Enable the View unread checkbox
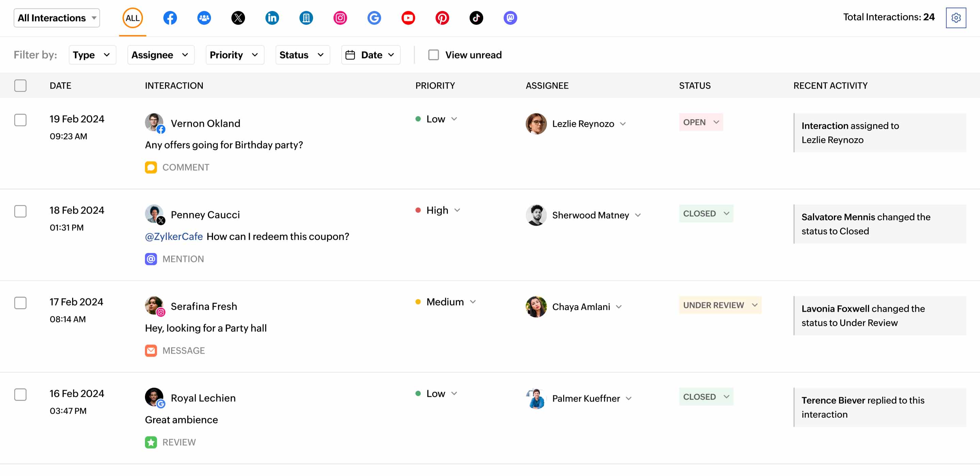 coord(433,55)
